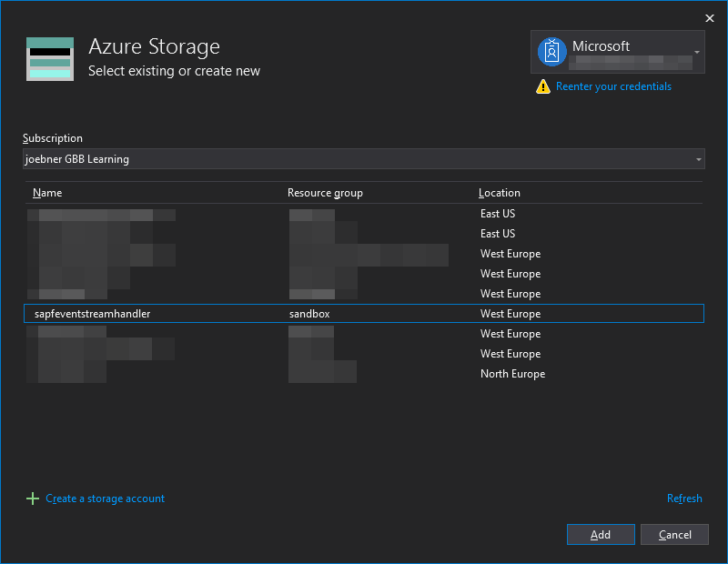This screenshot has width=728, height=564.
Task: Click the Microsoft account badge icon
Action: [x=552, y=52]
